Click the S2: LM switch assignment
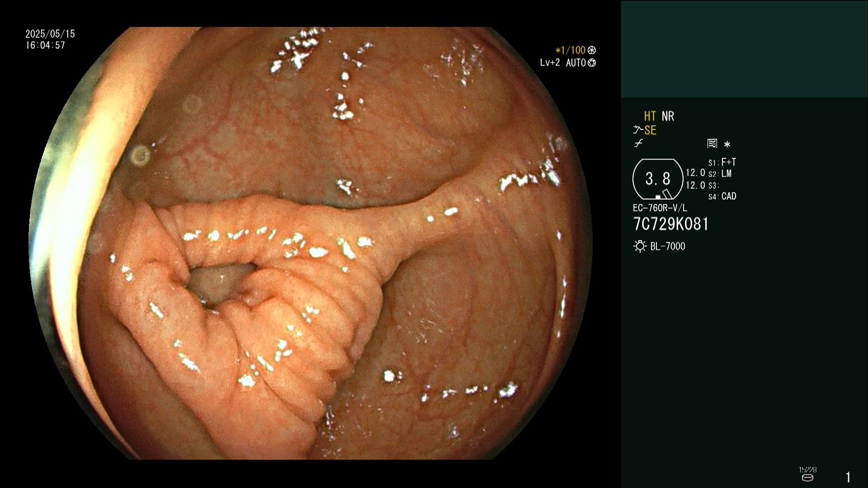The image size is (868, 488). pyautogui.click(x=720, y=174)
